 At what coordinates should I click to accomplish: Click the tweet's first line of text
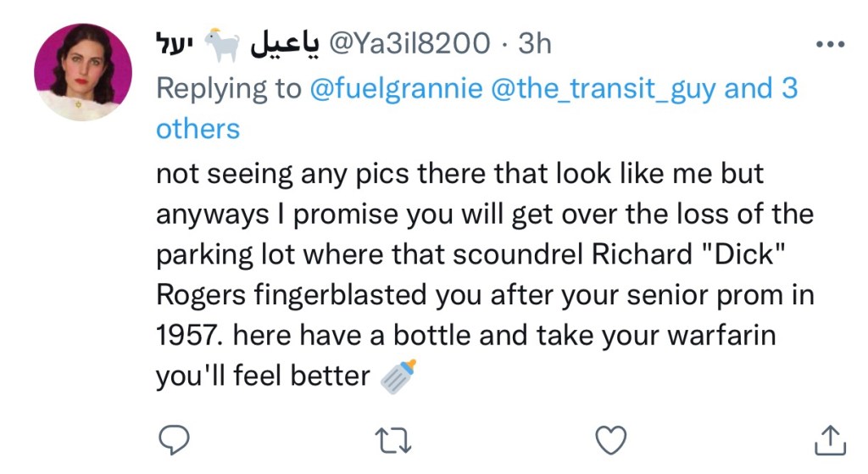coord(459,175)
